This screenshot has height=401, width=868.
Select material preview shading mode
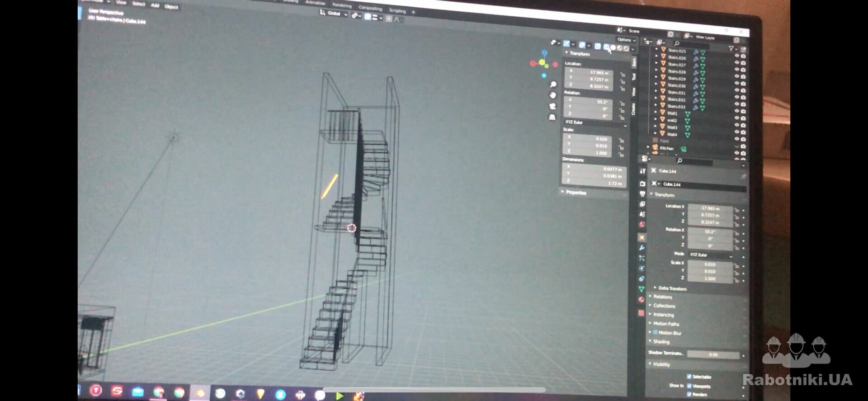(x=620, y=47)
